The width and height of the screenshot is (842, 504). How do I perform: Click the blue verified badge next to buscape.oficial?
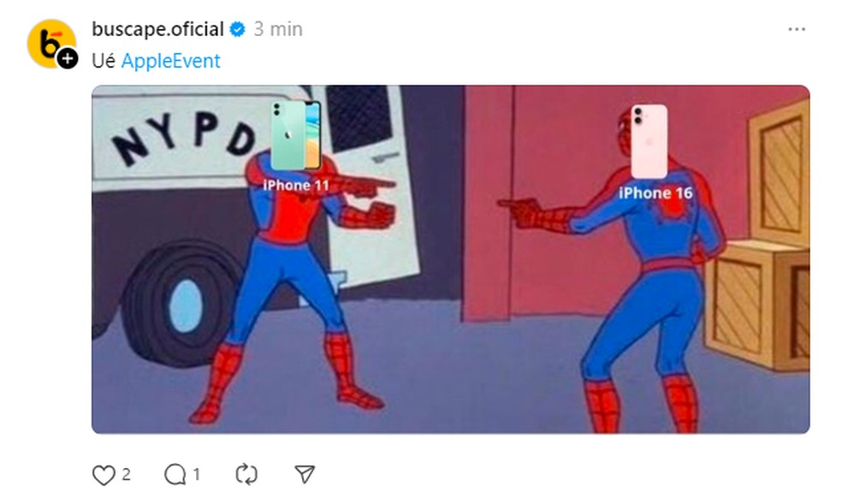pyautogui.click(x=237, y=29)
